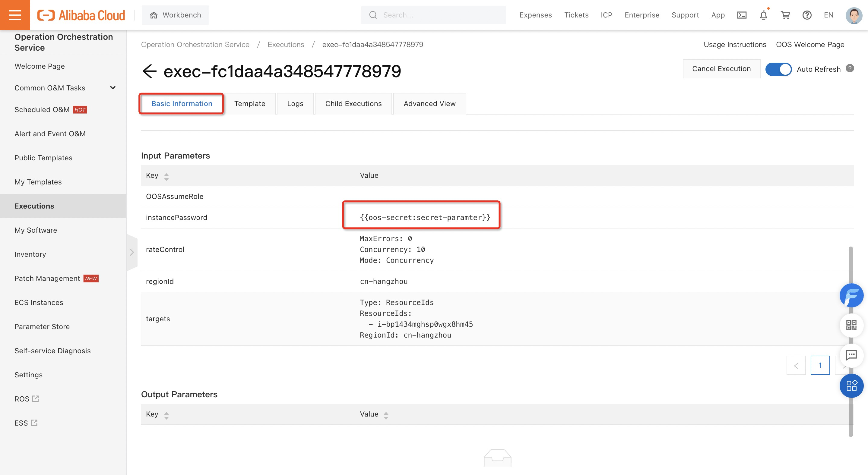
Task: Click the {{oos-secret:secret-paramter}} value
Action: tap(425, 218)
